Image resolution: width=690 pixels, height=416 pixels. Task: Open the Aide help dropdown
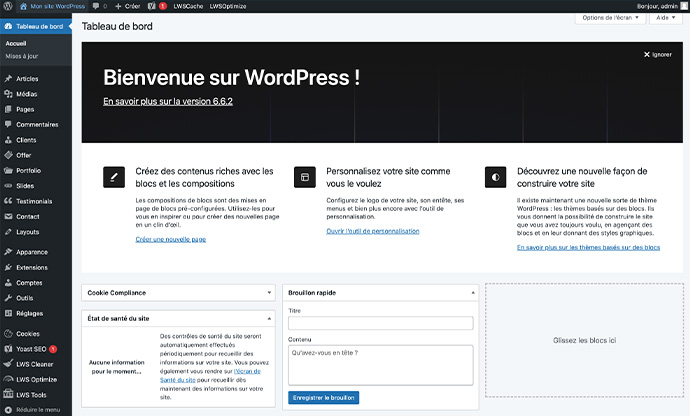coord(665,18)
